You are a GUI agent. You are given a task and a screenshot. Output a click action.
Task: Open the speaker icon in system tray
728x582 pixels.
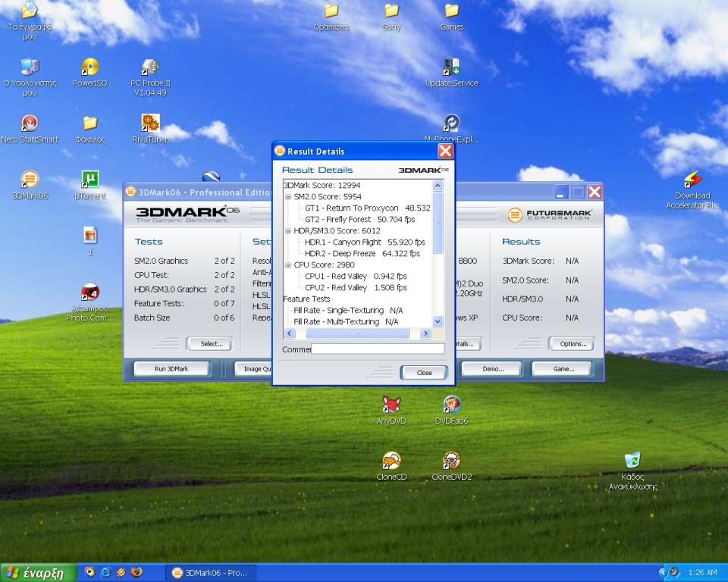(674, 573)
